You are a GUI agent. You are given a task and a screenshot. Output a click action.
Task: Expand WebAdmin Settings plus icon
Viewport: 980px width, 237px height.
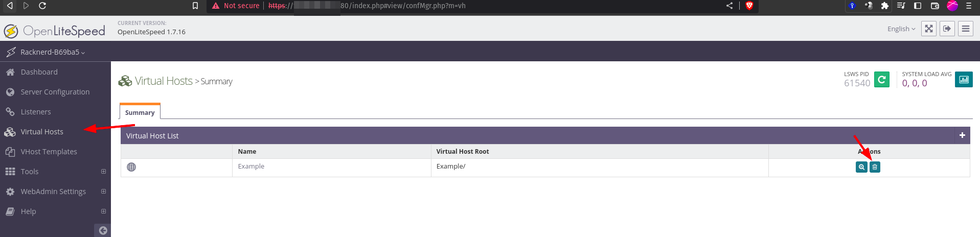click(103, 192)
